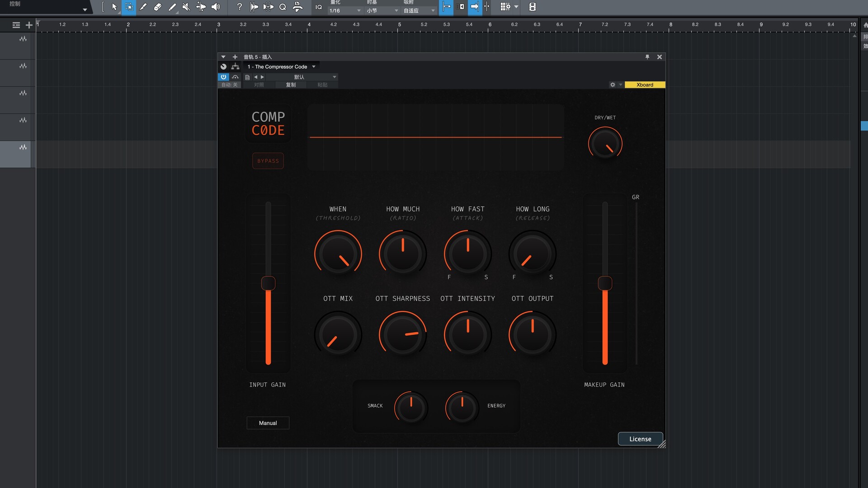This screenshot has width=868, height=488.
Task: Toggle the Compressor Code BYPASS switch
Action: 268,160
